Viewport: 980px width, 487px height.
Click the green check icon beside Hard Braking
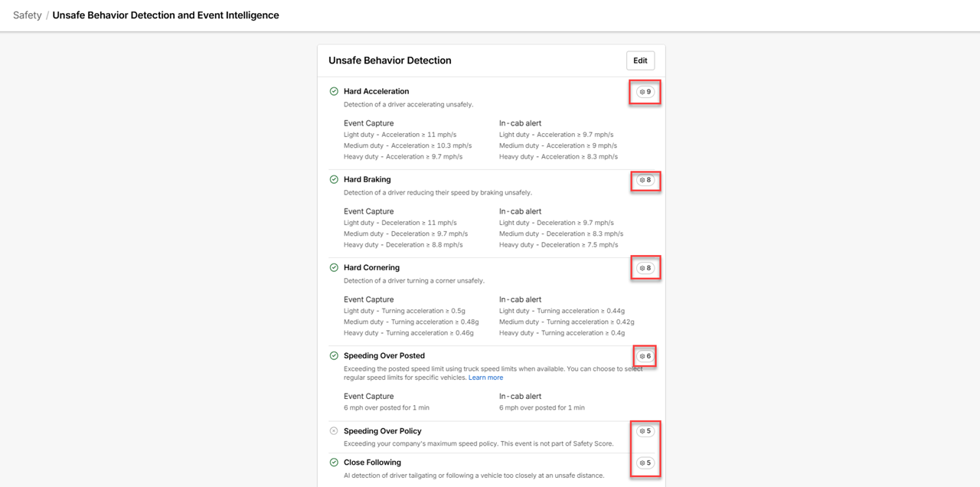pyautogui.click(x=334, y=179)
